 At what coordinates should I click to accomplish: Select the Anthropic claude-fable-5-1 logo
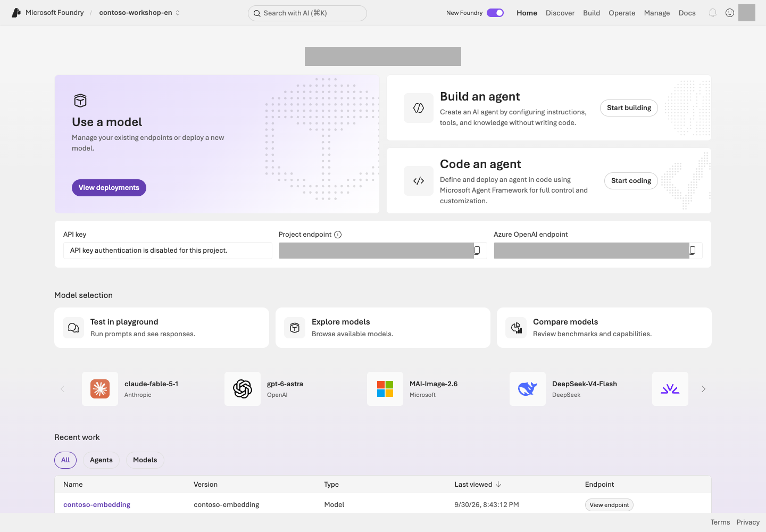100,389
